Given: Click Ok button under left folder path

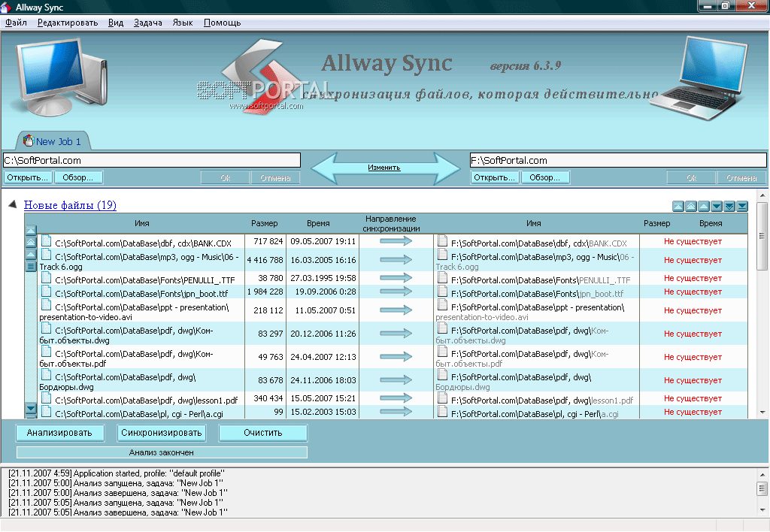Looking at the screenshot, I should (x=226, y=178).
